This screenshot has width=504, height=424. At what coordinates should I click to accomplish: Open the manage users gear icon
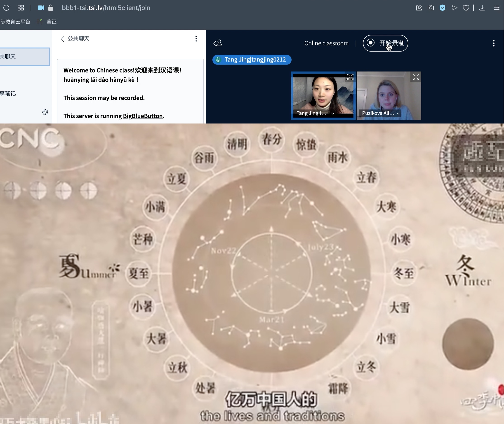(x=45, y=112)
